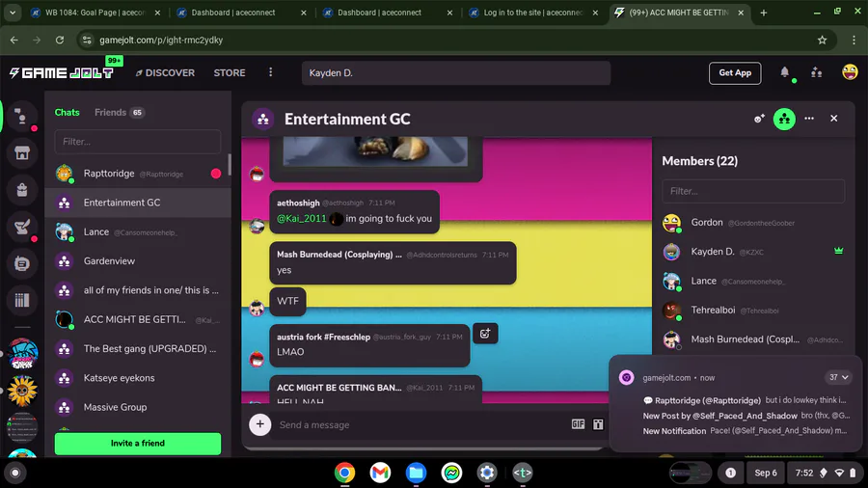Close the Entertainment GC chat window
The image size is (868, 488).
point(833,119)
